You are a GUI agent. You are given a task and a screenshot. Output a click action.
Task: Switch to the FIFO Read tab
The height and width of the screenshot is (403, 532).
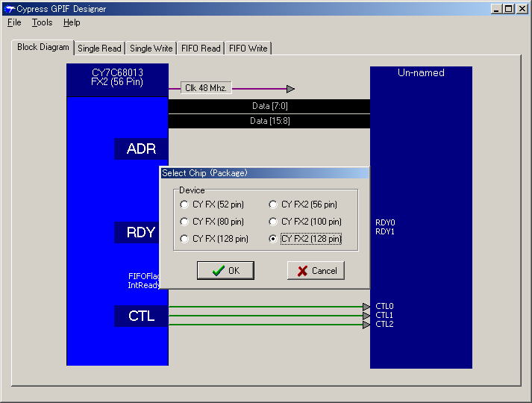tap(201, 49)
